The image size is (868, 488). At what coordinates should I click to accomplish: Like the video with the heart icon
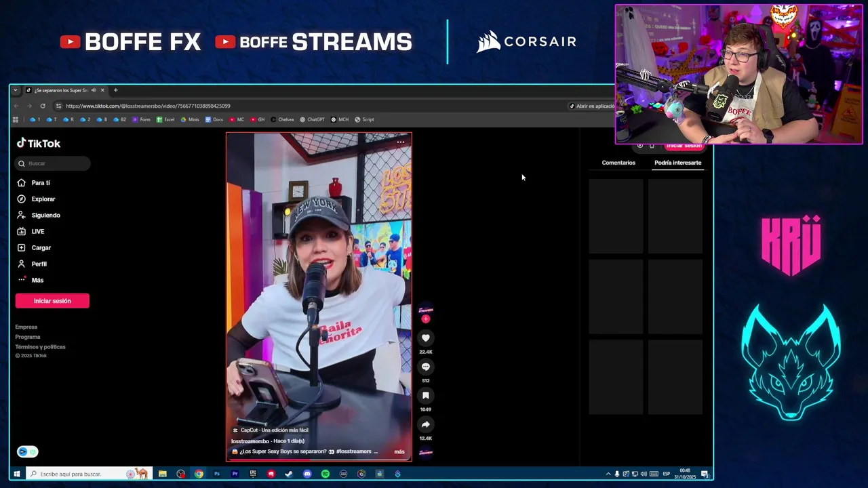click(426, 338)
